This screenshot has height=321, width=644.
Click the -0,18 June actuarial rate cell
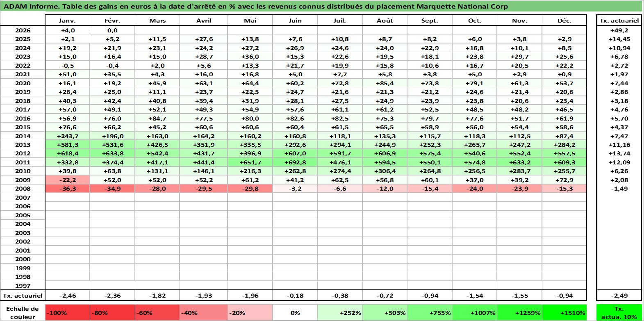[295, 296]
